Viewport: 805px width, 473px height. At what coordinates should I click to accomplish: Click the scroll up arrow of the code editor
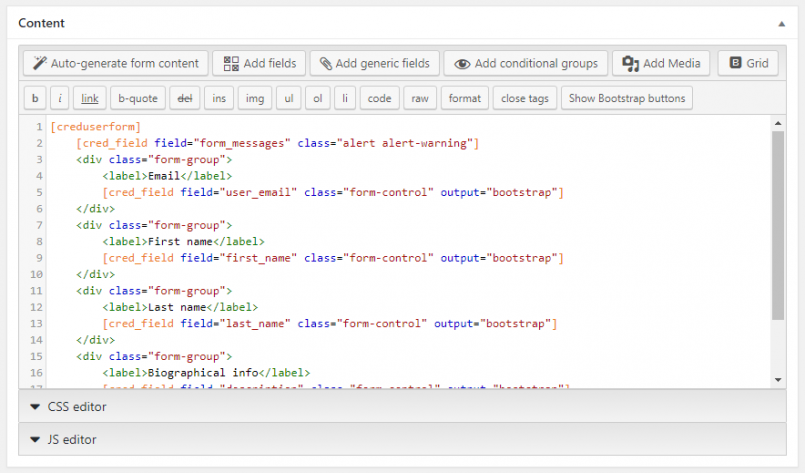click(778, 123)
